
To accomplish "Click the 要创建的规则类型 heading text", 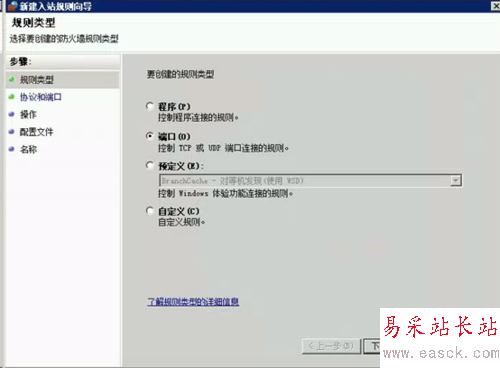I will [x=180, y=74].
